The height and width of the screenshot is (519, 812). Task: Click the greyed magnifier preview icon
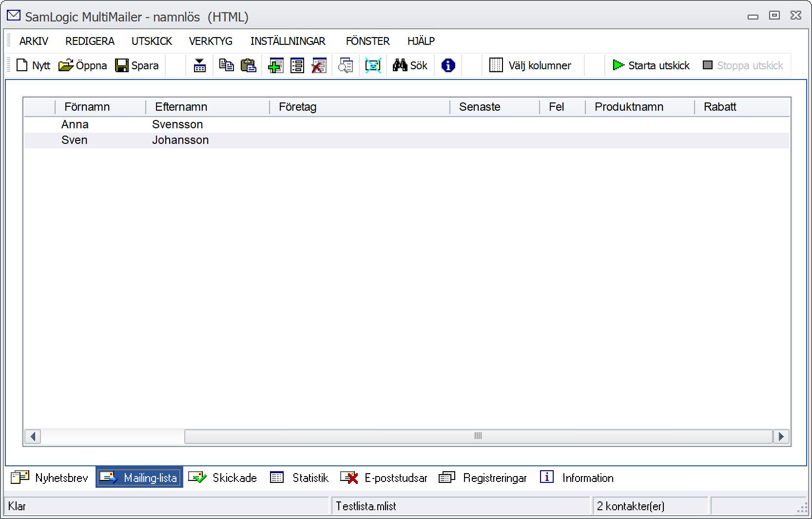click(x=346, y=65)
